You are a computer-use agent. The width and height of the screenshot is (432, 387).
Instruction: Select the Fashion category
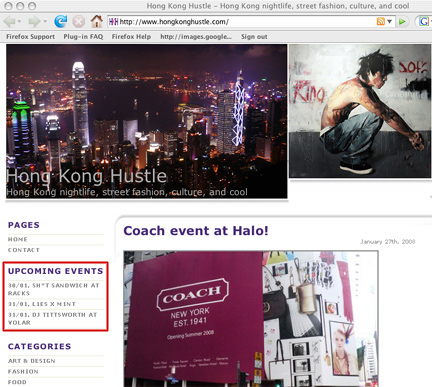[23, 371]
